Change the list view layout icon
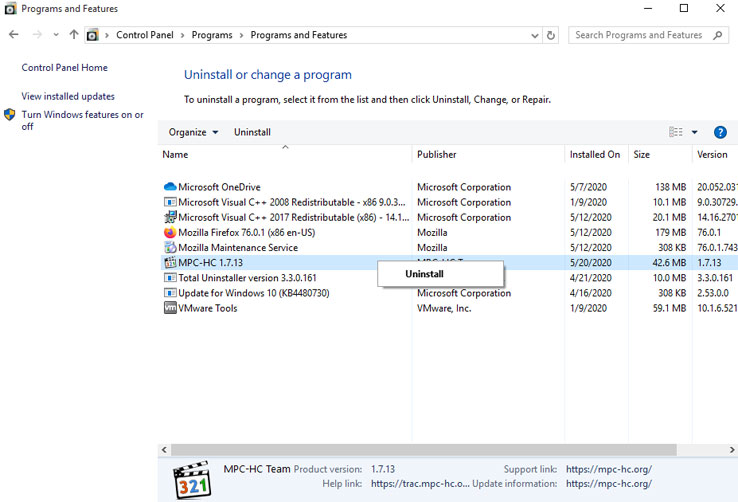 [675, 132]
